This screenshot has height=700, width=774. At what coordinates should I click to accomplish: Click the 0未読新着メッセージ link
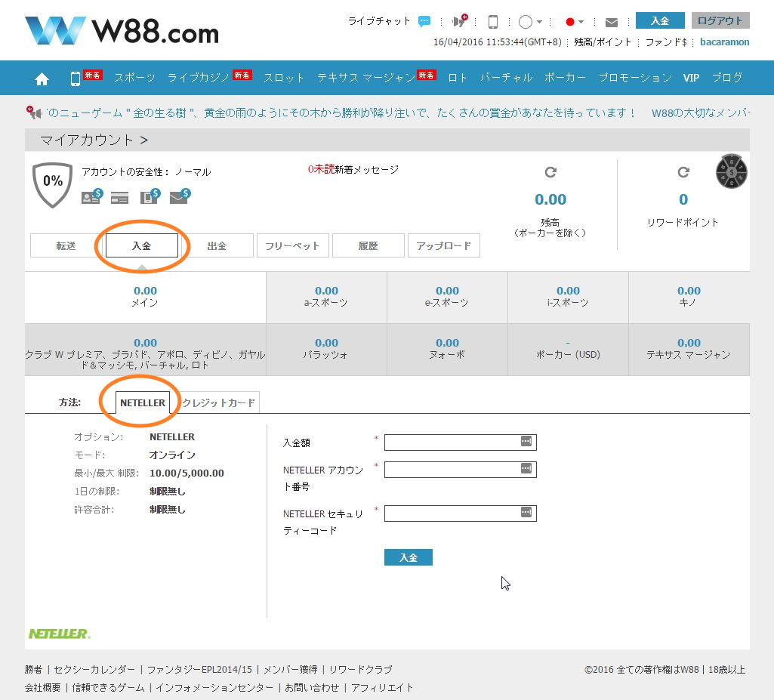click(x=353, y=169)
